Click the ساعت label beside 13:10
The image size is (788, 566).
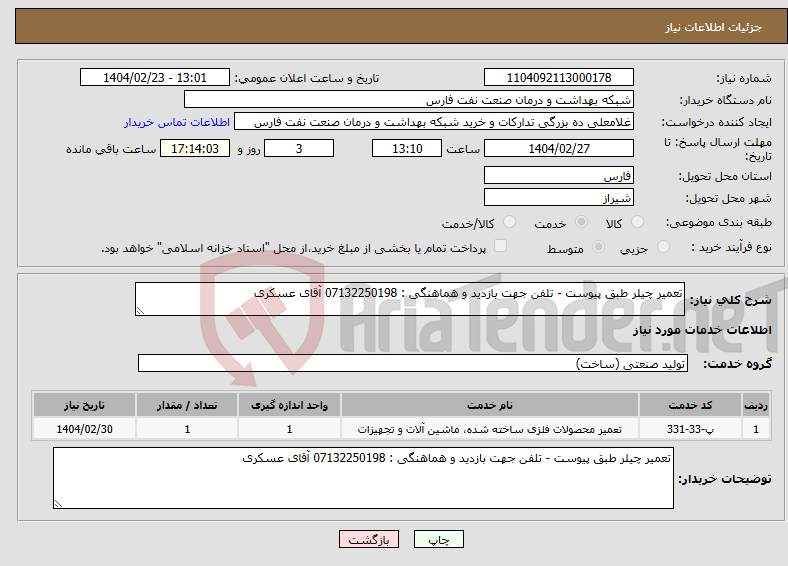tap(463, 149)
